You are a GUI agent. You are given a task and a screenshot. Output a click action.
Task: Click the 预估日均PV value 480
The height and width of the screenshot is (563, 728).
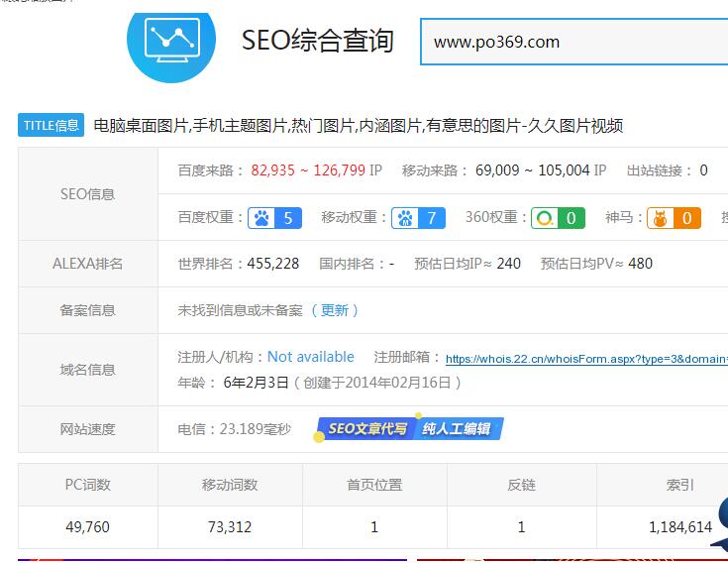(x=640, y=264)
